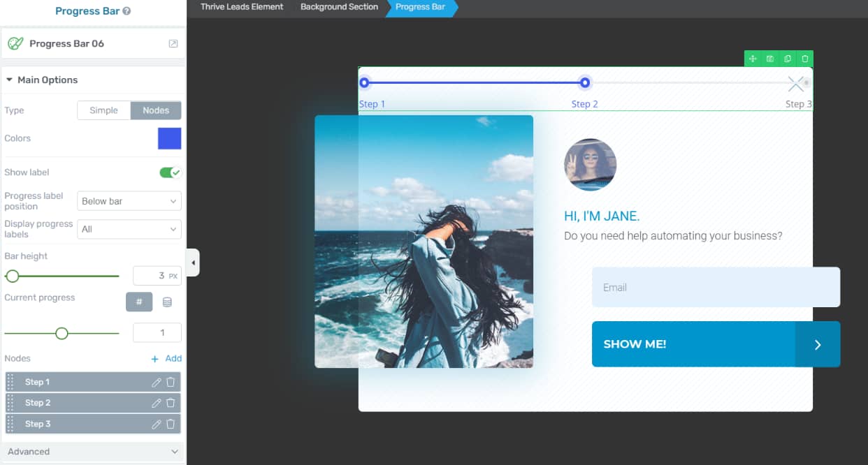The image size is (868, 465).
Task: Set type to Simple
Action: coord(103,110)
